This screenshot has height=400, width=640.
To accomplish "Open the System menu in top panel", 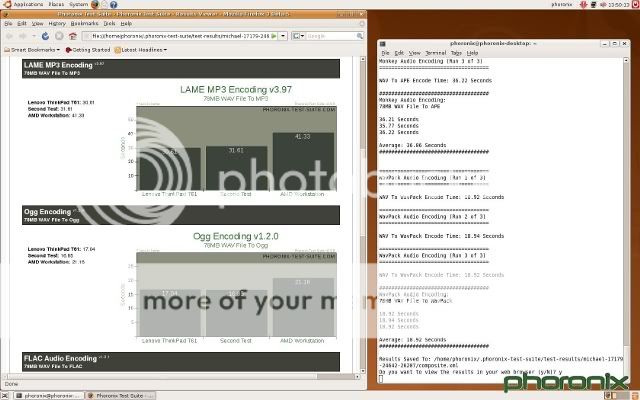I will pos(78,4).
